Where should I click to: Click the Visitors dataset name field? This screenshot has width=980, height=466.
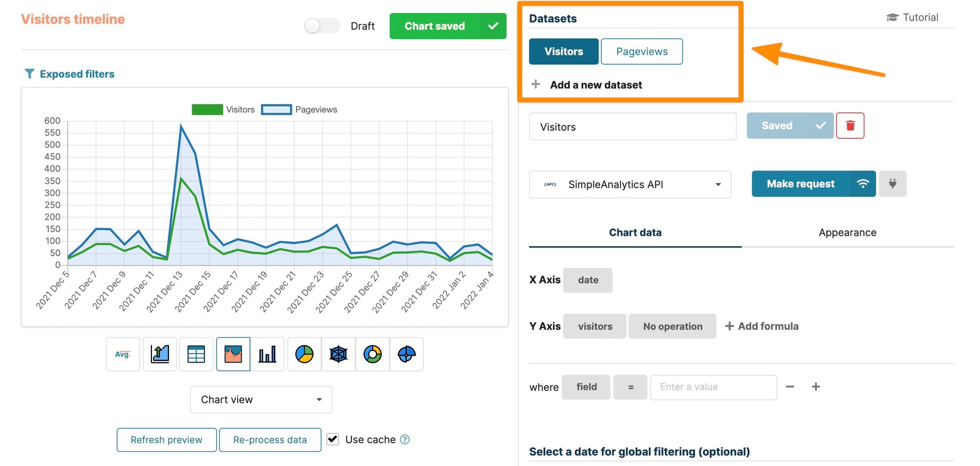[x=632, y=127]
